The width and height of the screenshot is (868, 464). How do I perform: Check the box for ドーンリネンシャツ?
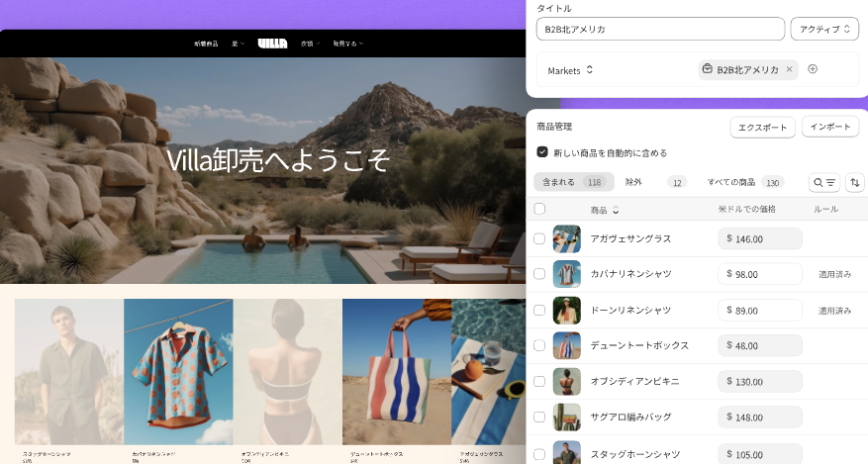pyautogui.click(x=539, y=310)
